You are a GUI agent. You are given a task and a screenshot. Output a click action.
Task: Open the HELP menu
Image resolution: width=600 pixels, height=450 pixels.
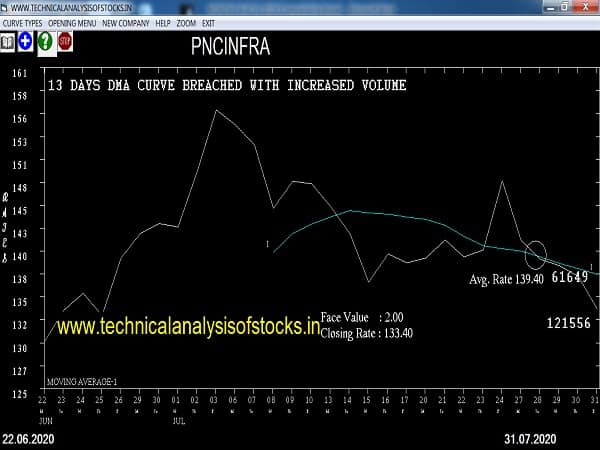pos(163,22)
